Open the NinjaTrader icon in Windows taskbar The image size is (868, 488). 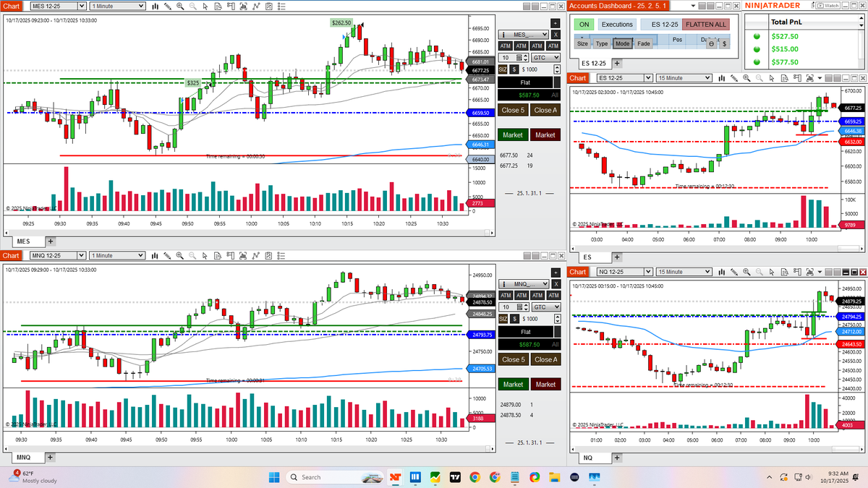(396, 477)
